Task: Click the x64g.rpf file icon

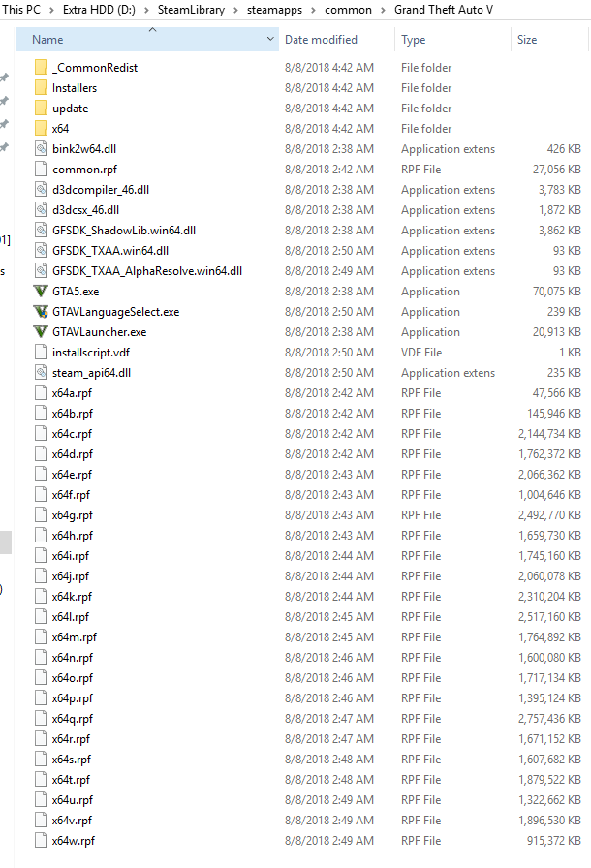Action: tap(41, 515)
